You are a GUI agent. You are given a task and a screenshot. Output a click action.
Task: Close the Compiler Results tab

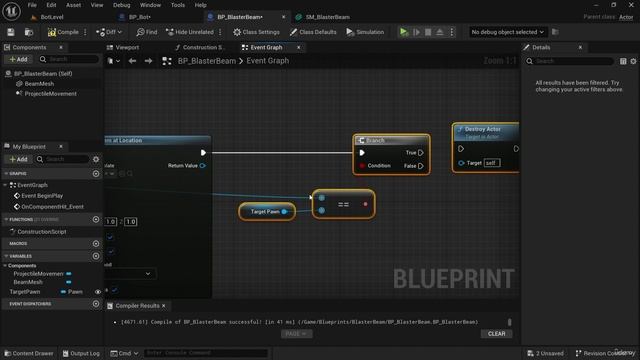164,306
